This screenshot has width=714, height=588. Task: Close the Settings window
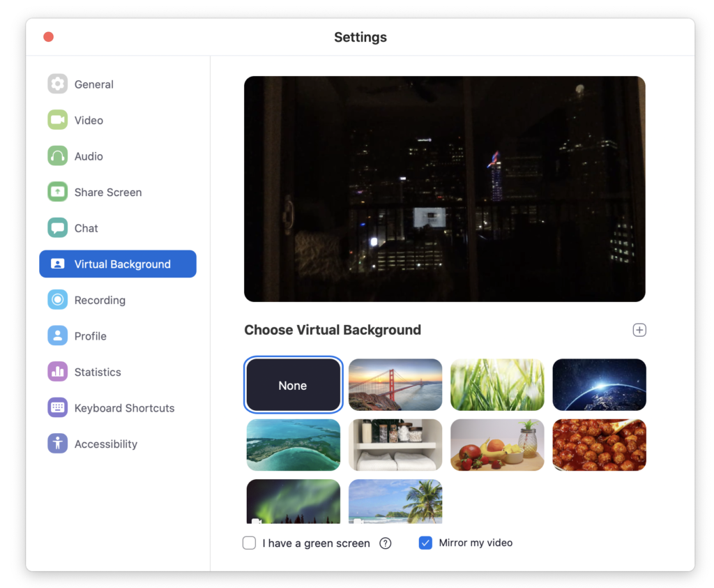(x=48, y=37)
